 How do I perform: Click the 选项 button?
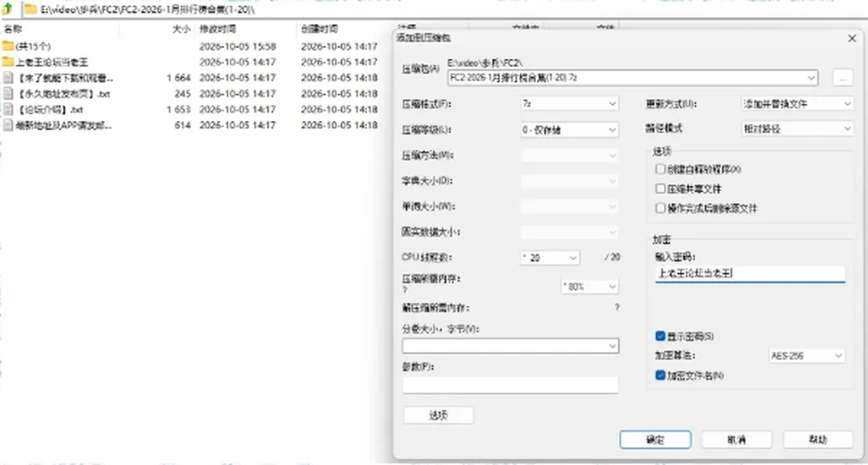439,415
